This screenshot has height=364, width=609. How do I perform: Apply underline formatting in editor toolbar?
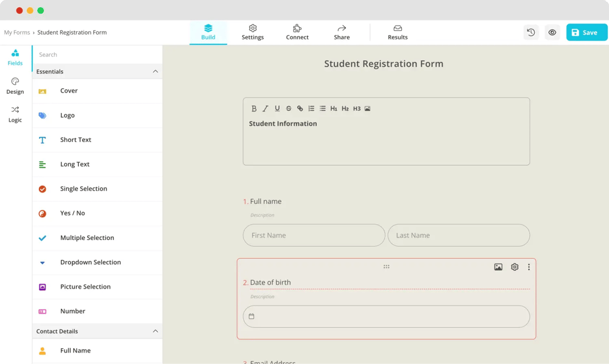(277, 109)
